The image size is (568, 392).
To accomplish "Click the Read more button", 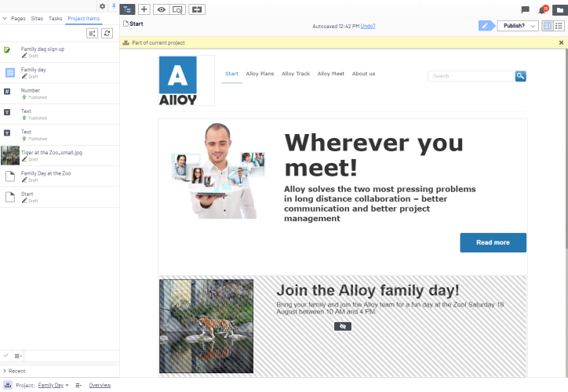I will pyautogui.click(x=493, y=242).
